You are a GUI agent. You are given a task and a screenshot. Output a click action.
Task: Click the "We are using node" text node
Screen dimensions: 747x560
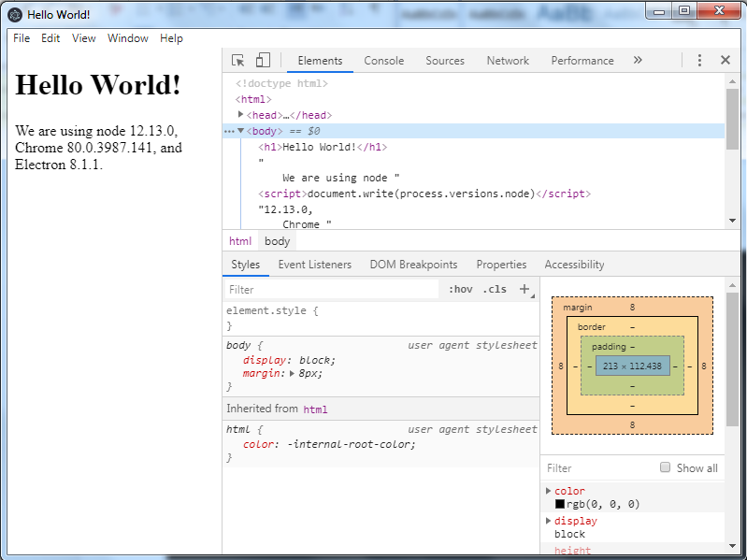tap(340, 178)
